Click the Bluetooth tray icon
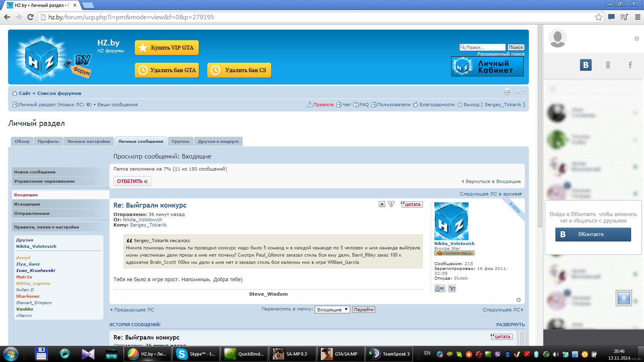The width and height of the screenshot is (644, 362). [537, 354]
